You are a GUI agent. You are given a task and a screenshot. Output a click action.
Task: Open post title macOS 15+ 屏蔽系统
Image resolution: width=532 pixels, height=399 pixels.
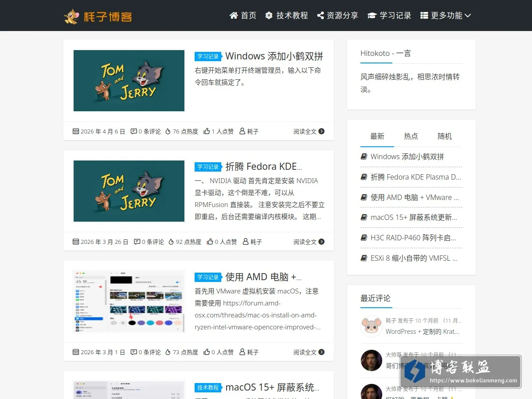point(272,387)
